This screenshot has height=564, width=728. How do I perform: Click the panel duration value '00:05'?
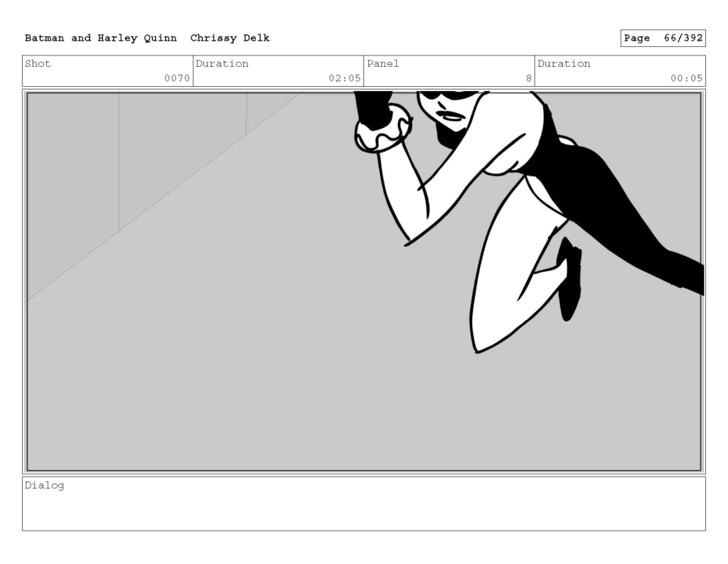tap(686, 78)
